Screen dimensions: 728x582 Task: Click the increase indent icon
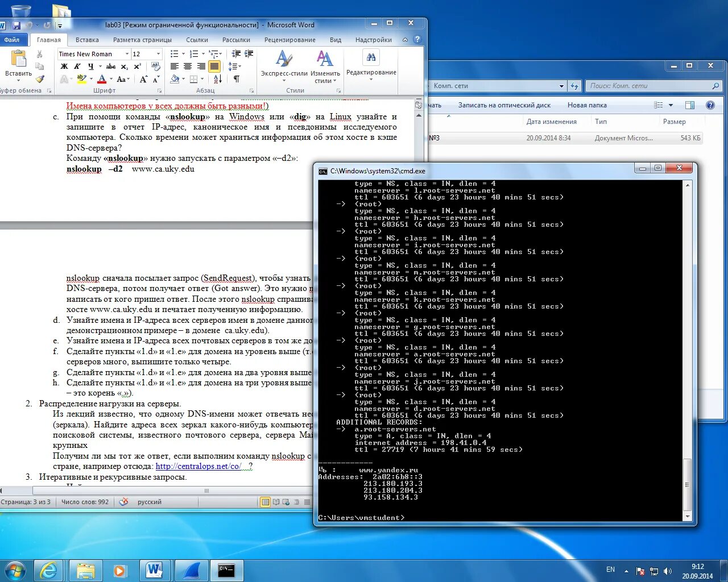pyautogui.click(x=249, y=54)
